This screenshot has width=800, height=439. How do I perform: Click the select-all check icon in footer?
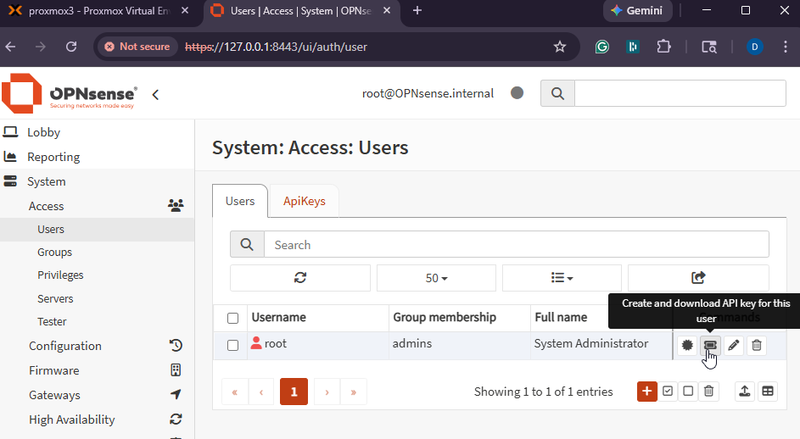(x=667, y=392)
